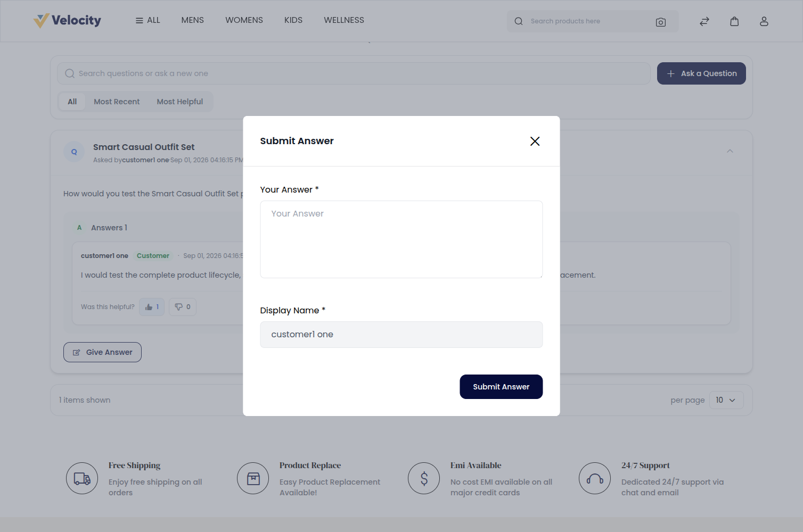Click the thumbs down button

pyautogui.click(x=183, y=307)
